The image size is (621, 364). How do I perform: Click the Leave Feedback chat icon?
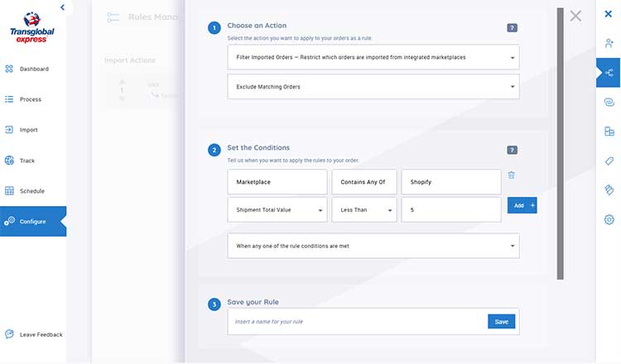(9, 334)
